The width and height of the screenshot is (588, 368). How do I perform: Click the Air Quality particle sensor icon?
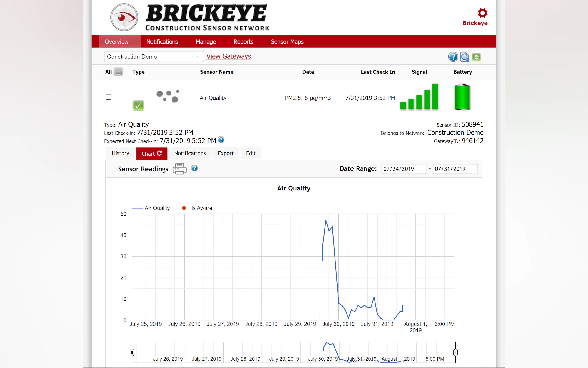(168, 96)
